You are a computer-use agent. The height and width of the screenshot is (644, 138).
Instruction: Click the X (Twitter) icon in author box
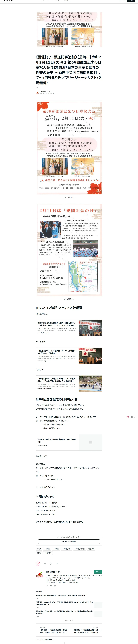tap(47, 586)
